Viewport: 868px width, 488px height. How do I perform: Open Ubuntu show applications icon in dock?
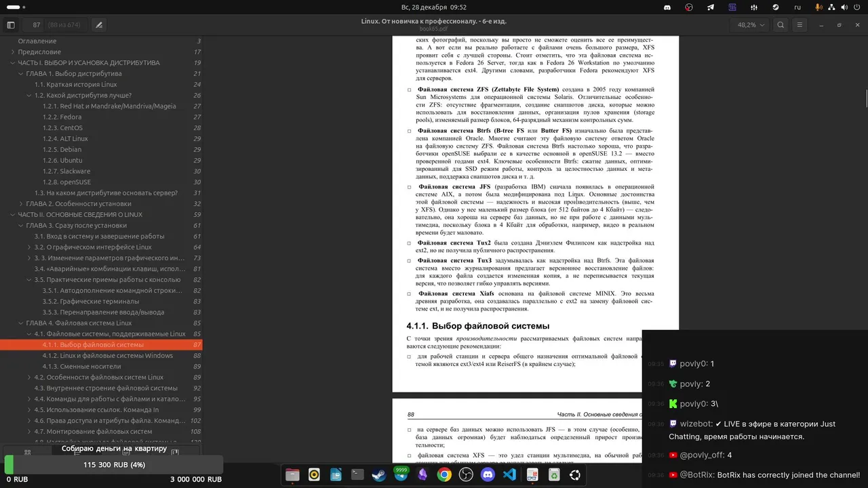(x=575, y=474)
